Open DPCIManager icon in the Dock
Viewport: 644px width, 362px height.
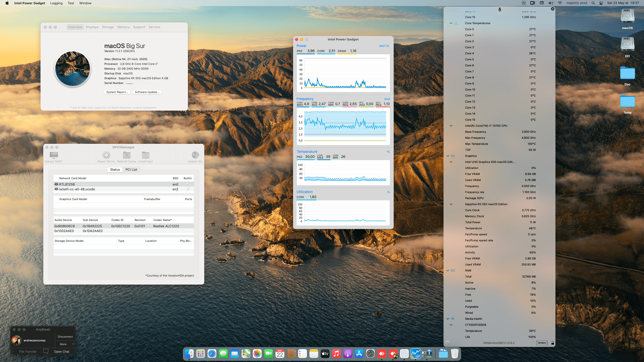tap(427, 354)
